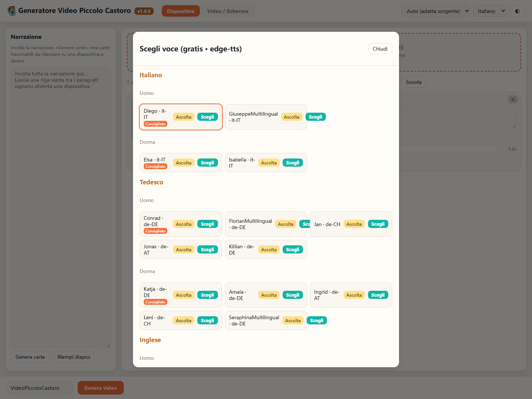The height and width of the screenshot is (399, 532).
Task: Choose the Ingrid de-AT voice
Action: click(x=378, y=295)
